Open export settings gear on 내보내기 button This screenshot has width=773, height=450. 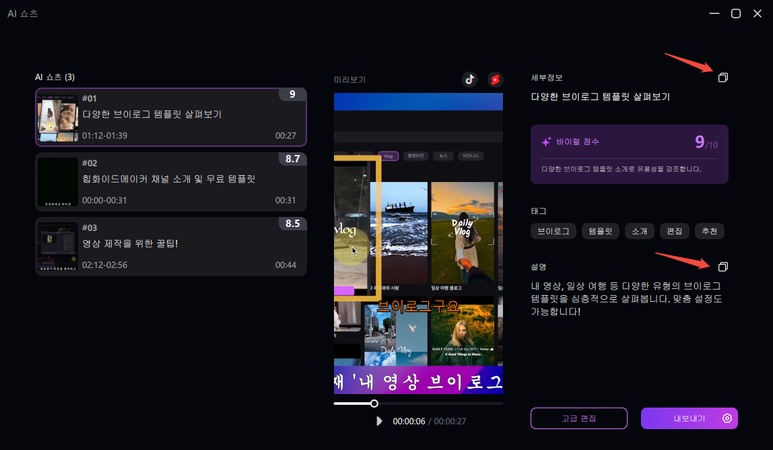coord(727,418)
